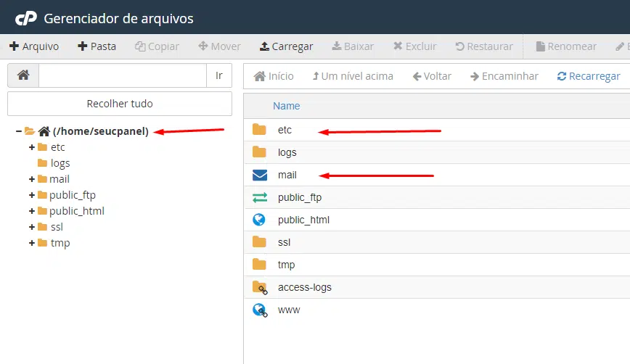This screenshot has height=364, width=630.
Task: Select the mail envelope icon in file list
Action: pos(260,175)
